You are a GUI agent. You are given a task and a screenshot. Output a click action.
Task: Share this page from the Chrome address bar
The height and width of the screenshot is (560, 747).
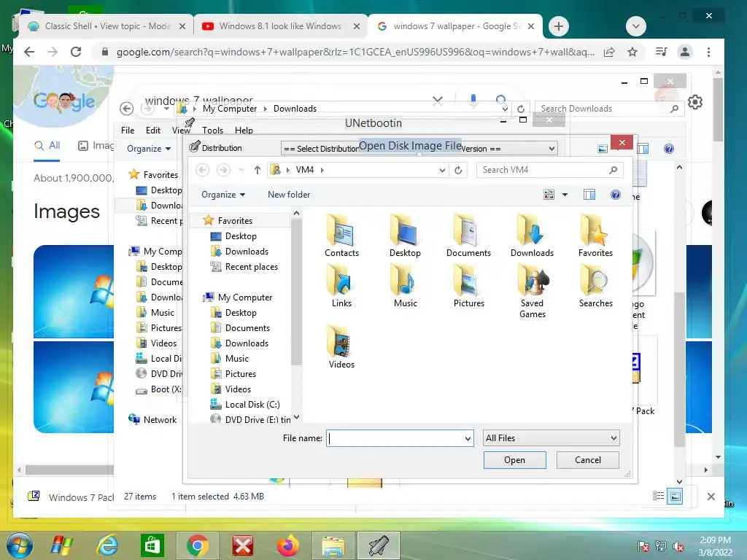coord(609,52)
